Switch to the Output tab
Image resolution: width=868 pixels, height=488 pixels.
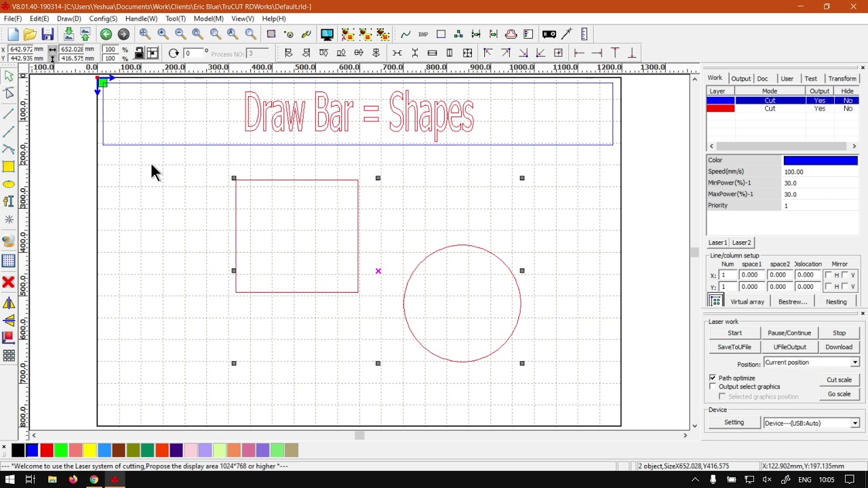click(741, 79)
